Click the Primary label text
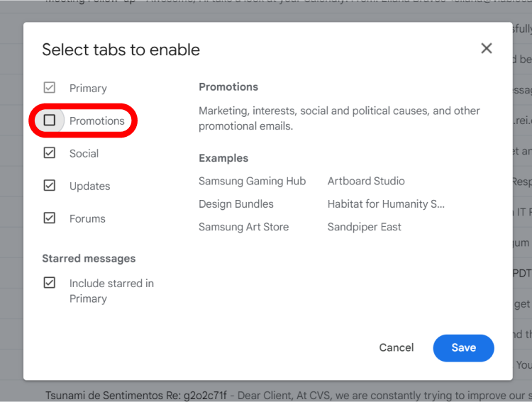The height and width of the screenshot is (402, 532). click(x=88, y=88)
